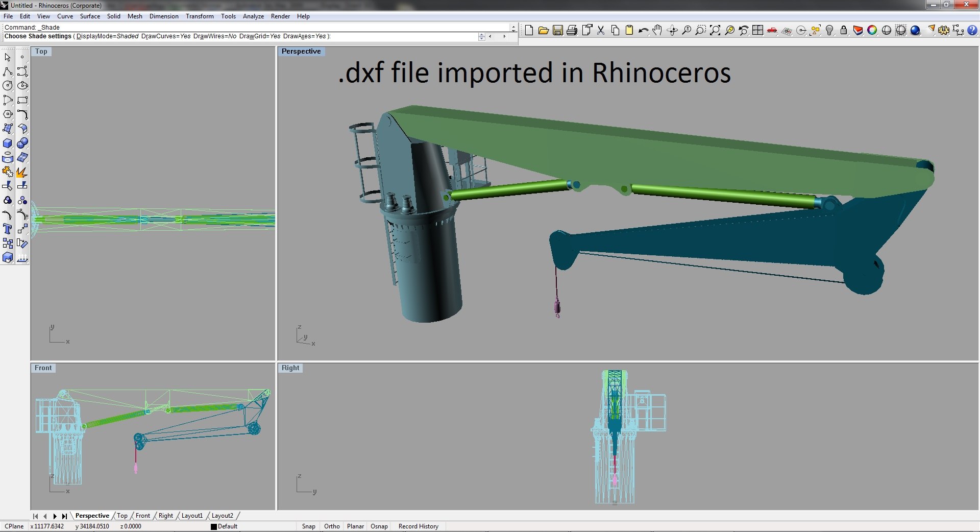980x532 pixels.
Task: Open the Surface menu
Action: coord(90,16)
